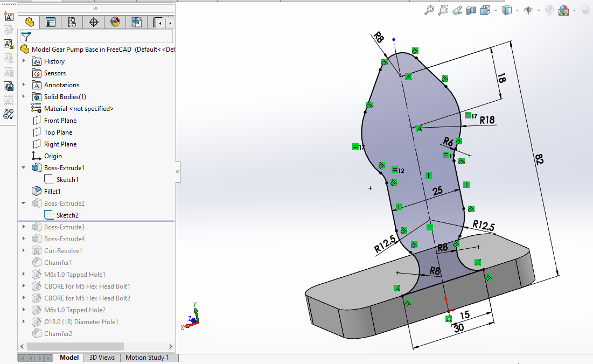Open the ConfigurationManager tab
The image size is (593, 364).
(72, 22)
